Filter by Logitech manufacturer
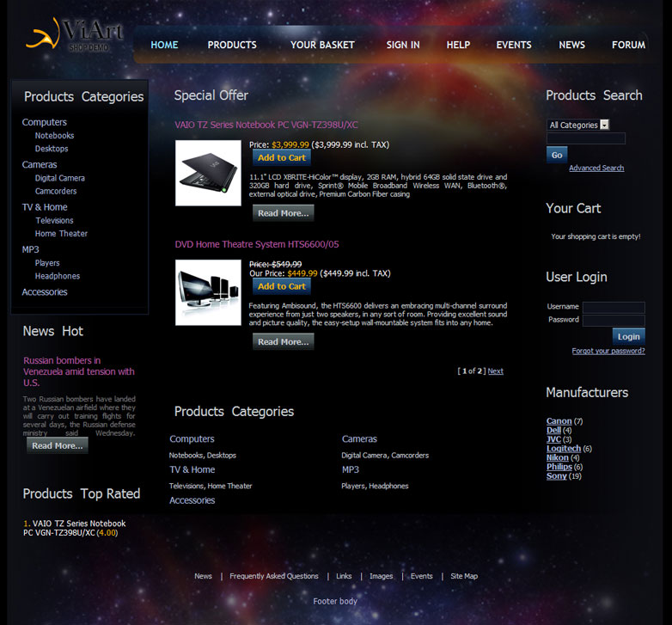 (x=564, y=449)
